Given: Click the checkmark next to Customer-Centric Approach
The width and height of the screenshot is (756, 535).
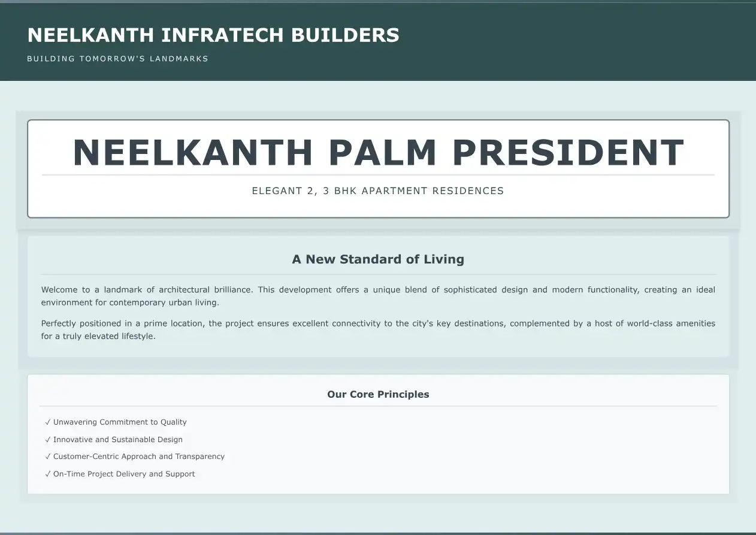Looking at the screenshot, I should point(48,457).
